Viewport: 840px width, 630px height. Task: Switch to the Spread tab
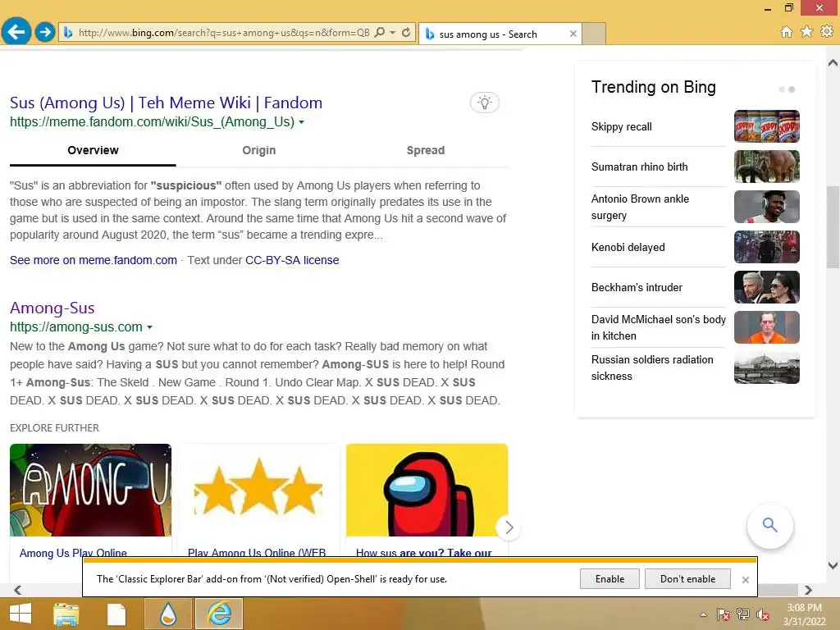[x=426, y=151]
